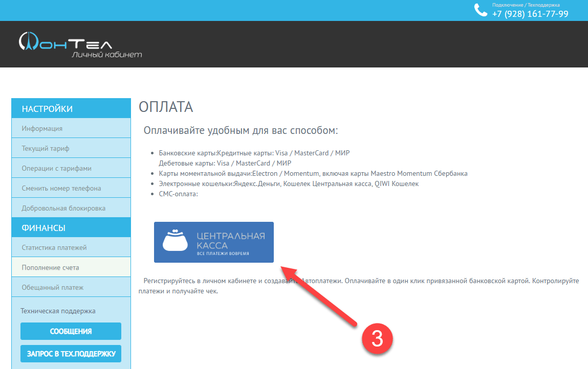Click the Банковские карты bullet line

254,153
